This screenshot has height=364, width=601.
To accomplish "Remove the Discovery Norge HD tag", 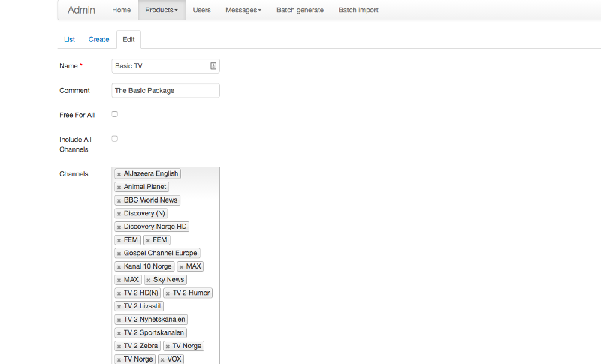I will click(x=119, y=227).
